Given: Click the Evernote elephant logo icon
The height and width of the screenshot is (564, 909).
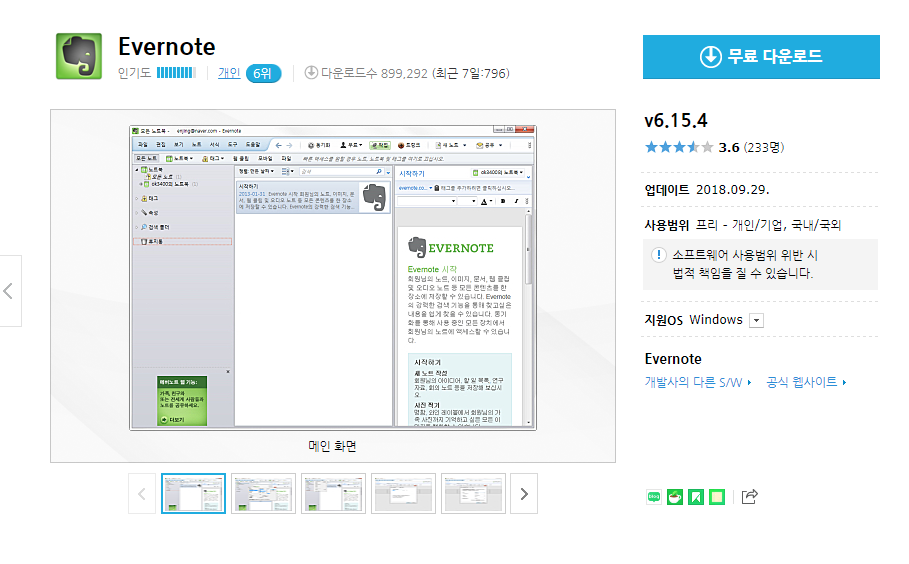Looking at the screenshot, I should [x=79, y=56].
